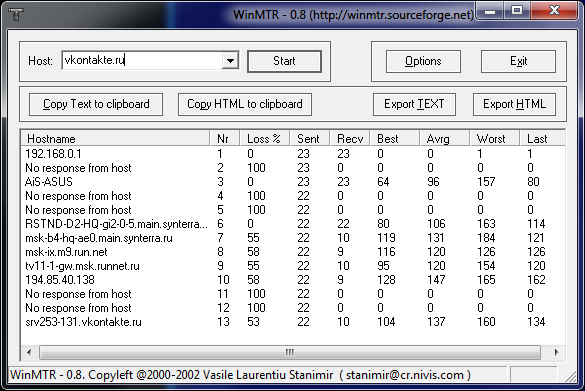The width and height of the screenshot is (585, 391).
Task: Select the RSTND-D2-HQ-gi2-0-5.main.synterra row
Action: [x=293, y=224]
